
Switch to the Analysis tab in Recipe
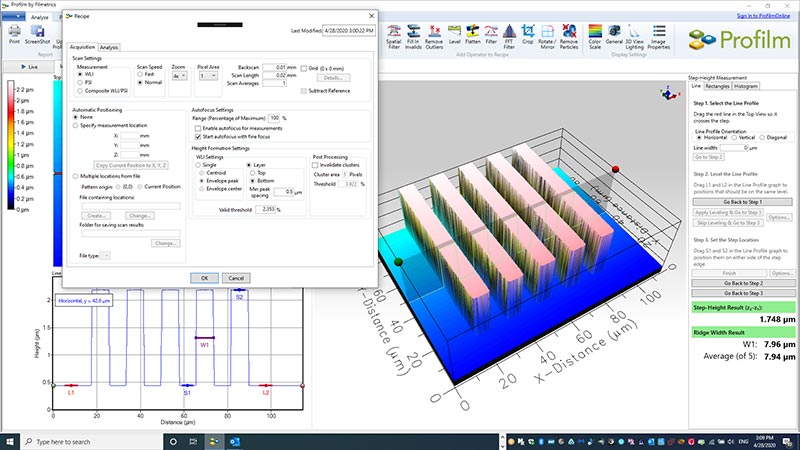click(109, 47)
